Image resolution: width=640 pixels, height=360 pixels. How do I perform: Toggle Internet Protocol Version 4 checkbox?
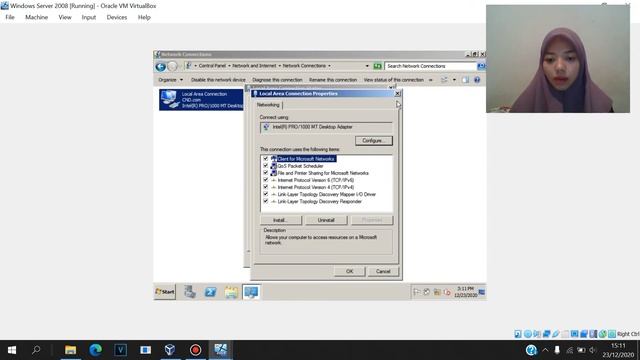pos(266,187)
